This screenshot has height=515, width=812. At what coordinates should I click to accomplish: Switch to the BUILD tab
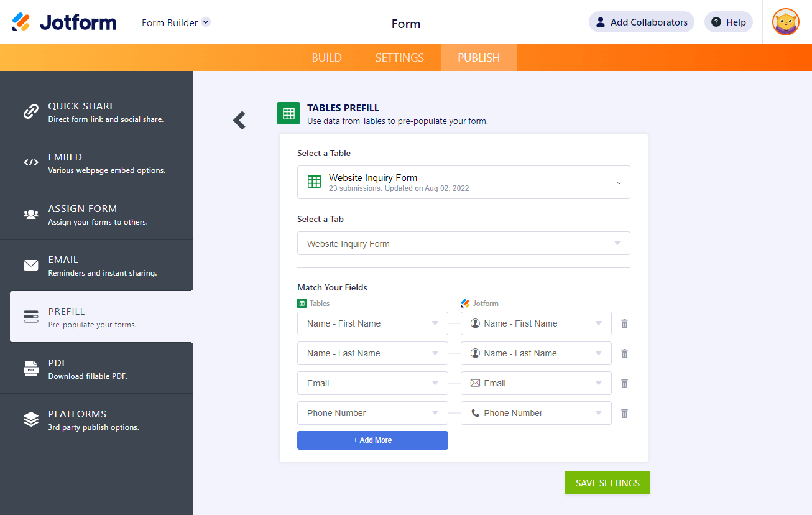pos(327,57)
